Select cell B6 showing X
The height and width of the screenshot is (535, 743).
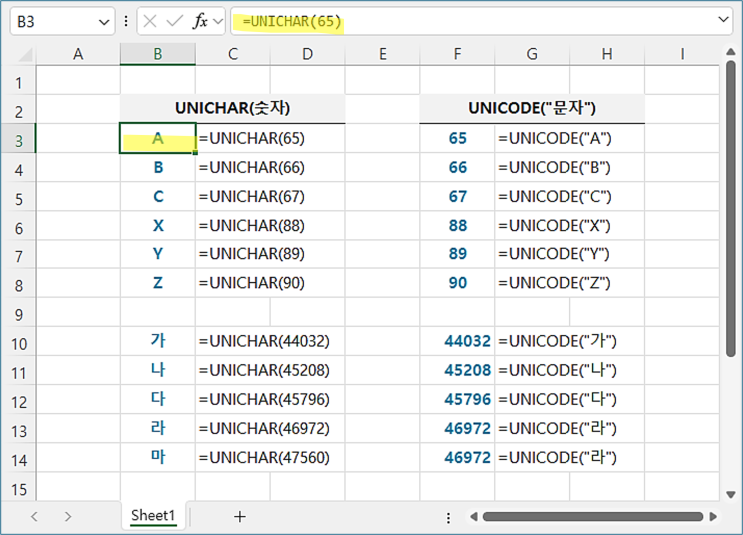158,226
